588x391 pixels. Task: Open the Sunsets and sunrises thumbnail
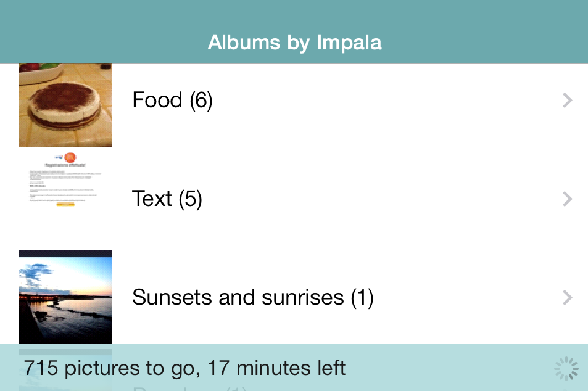click(x=65, y=297)
